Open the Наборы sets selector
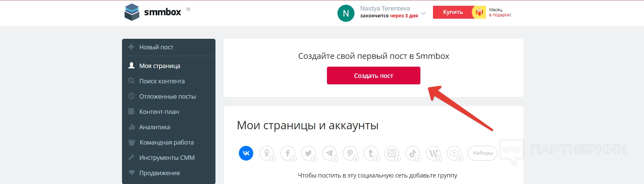Viewport: 644px width, 184px height. (483, 153)
